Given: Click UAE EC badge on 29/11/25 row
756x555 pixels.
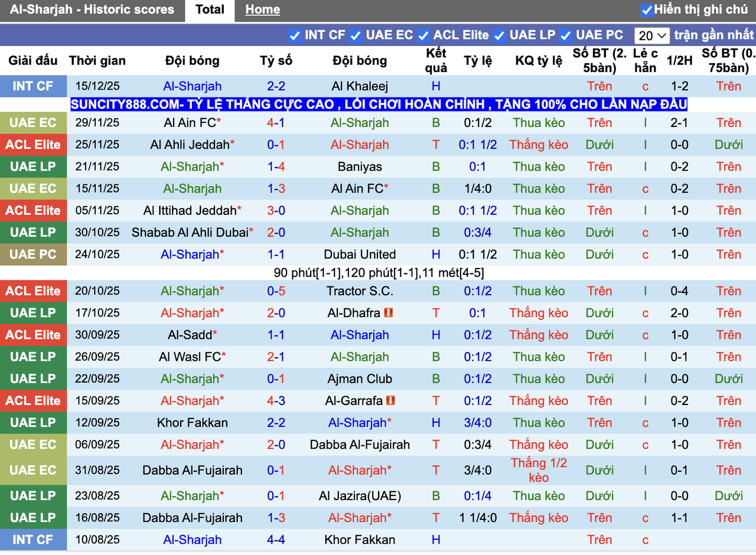Looking at the screenshot, I should [x=33, y=123].
